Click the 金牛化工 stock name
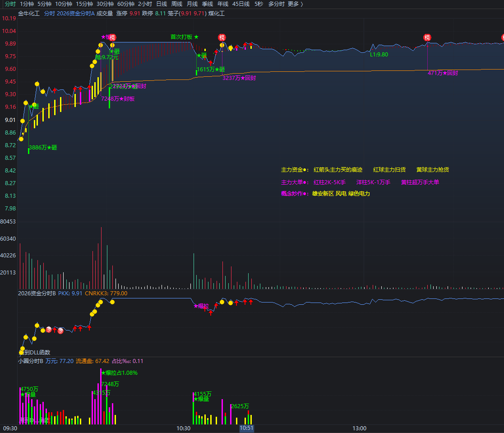The width and height of the screenshot is (504, 433). tap(29, 14)
